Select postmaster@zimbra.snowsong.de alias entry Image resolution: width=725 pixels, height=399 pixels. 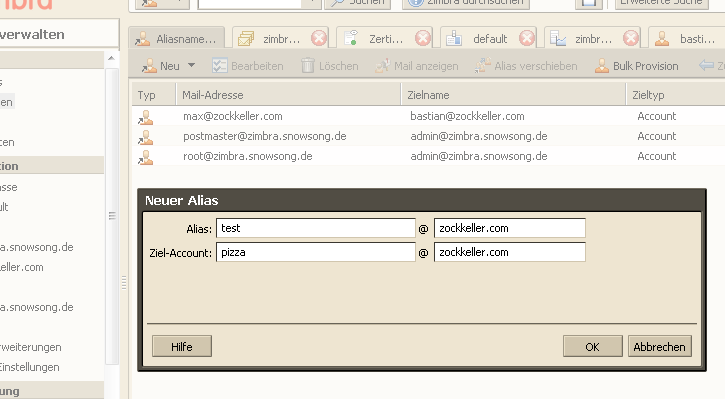264,136
